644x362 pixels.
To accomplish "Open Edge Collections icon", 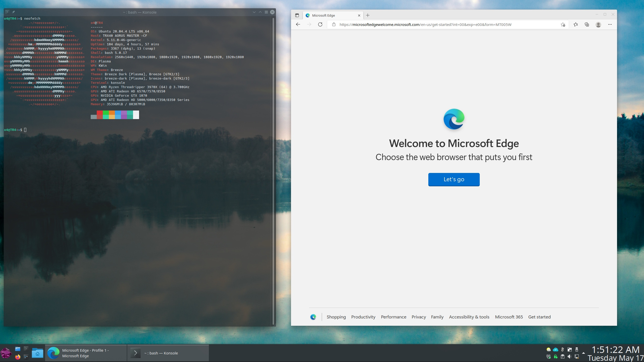I will (587, 24).
